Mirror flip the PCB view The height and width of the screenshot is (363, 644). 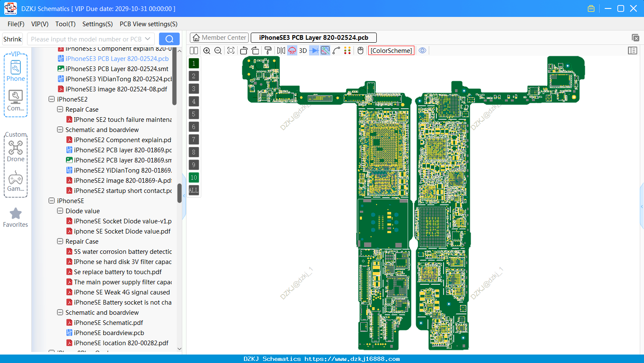click(x=281, y=50)
